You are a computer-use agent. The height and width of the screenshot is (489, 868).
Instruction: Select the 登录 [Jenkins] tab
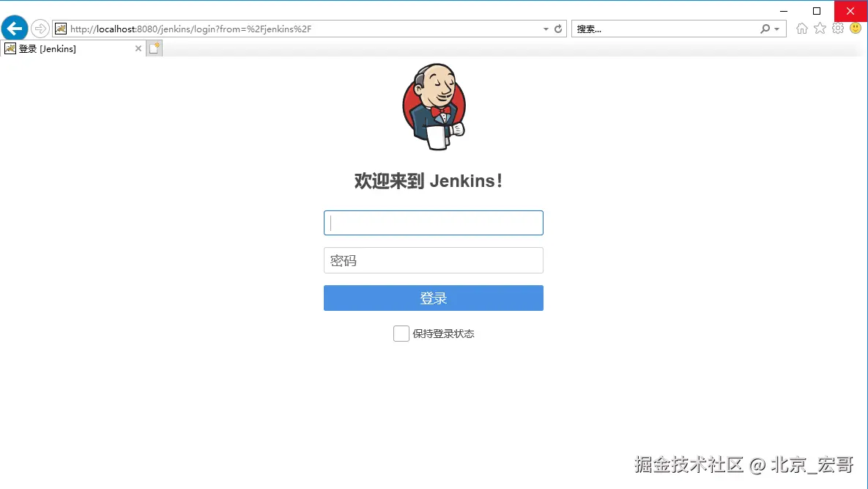[x=72, y=48]
